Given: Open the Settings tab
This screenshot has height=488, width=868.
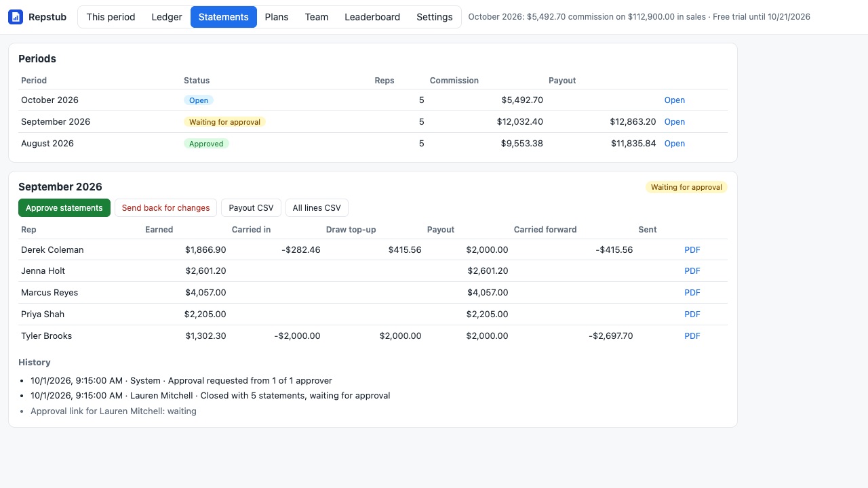Looking at the screenshot, I should 435,17.
